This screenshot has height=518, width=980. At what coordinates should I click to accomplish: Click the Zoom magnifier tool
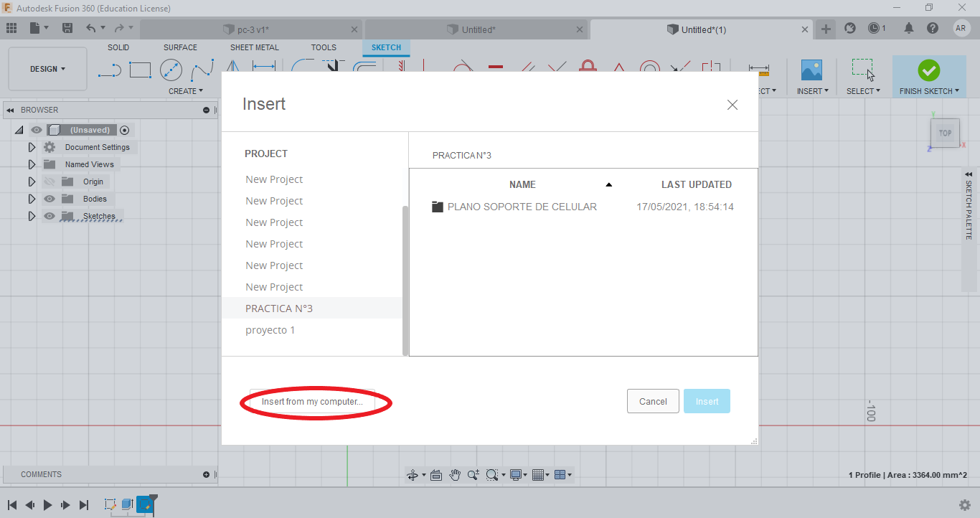point(473,474)
